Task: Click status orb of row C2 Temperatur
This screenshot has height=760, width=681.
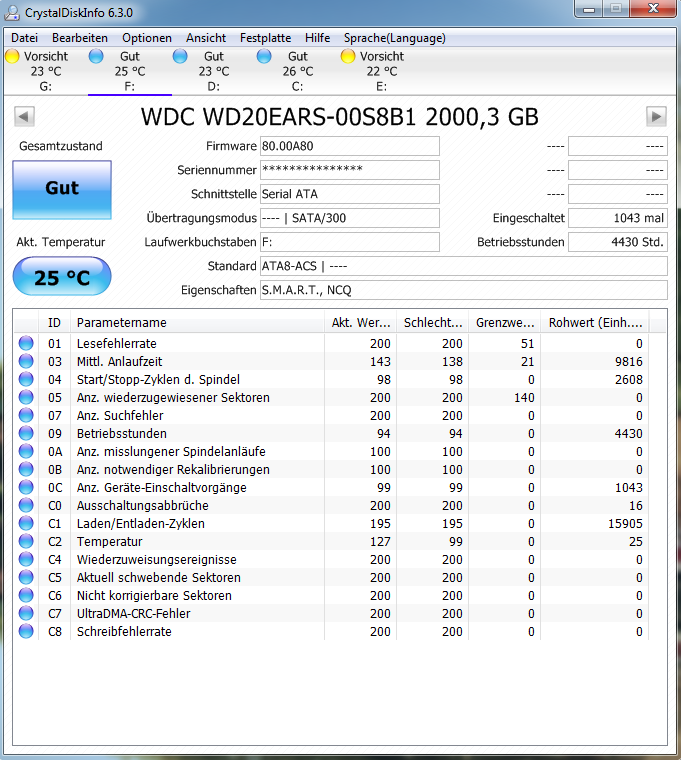Action: click(26, 541)
